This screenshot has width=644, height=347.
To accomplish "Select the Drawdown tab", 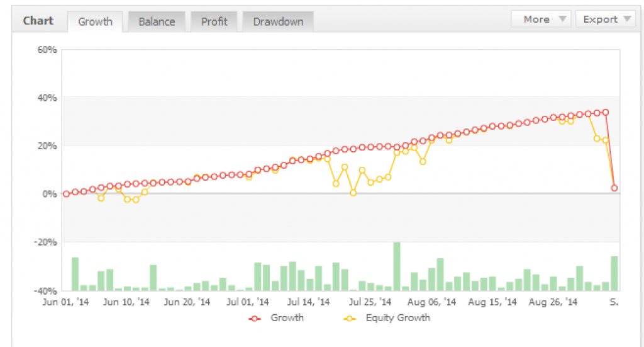I will [278, 21].
